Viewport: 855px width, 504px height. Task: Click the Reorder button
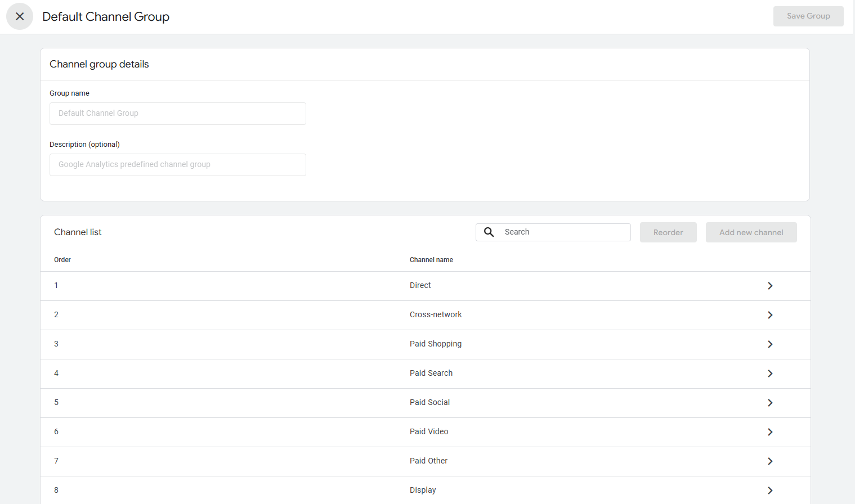(x=668, y=232)
